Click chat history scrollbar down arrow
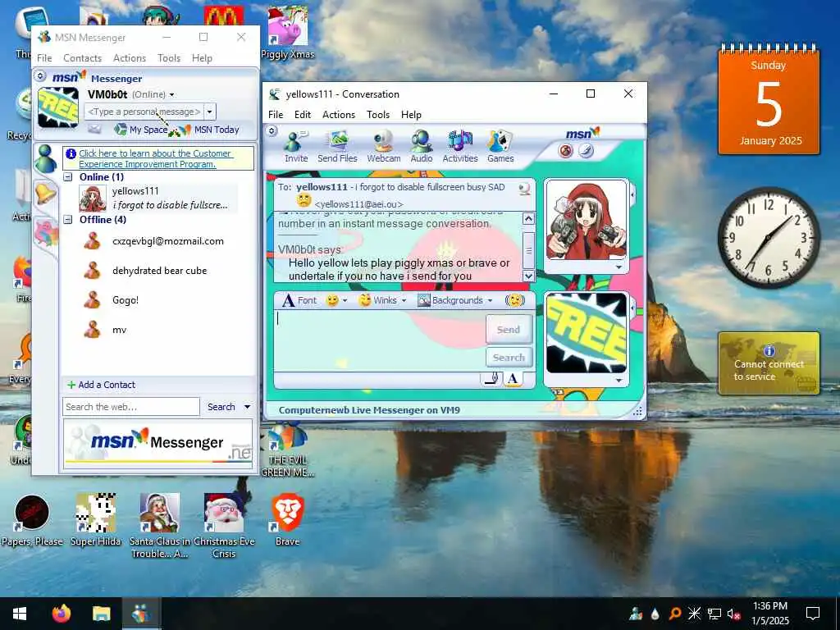840x630 pixels. point(528,276)
